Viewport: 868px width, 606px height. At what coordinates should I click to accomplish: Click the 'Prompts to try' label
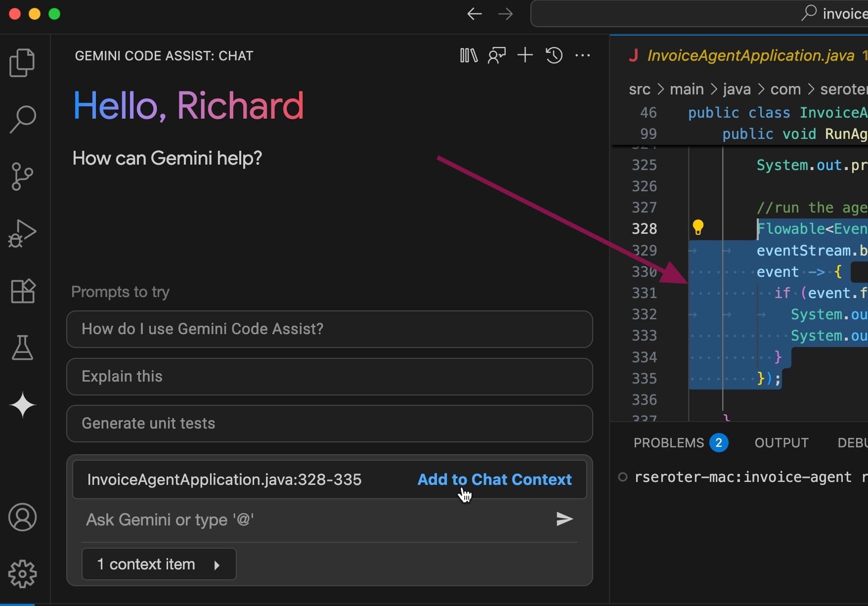pyautogui.click(x=120, y=292)
